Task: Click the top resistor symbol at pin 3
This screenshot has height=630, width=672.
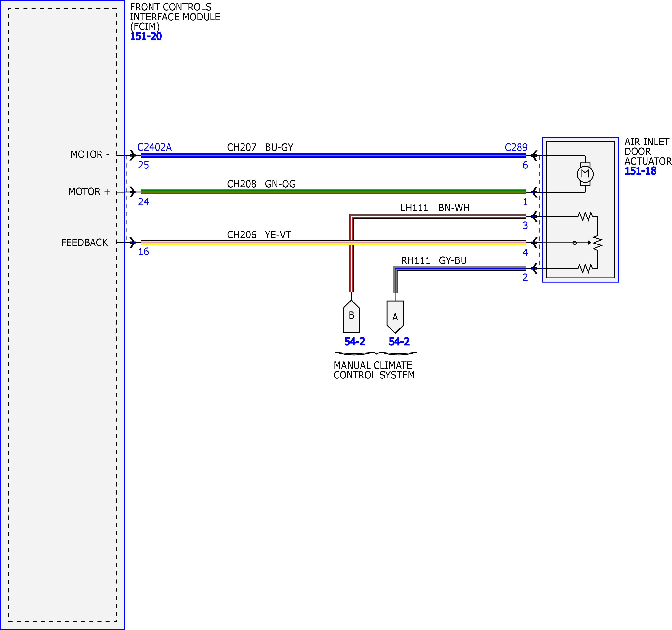Action: coord(586,216)
